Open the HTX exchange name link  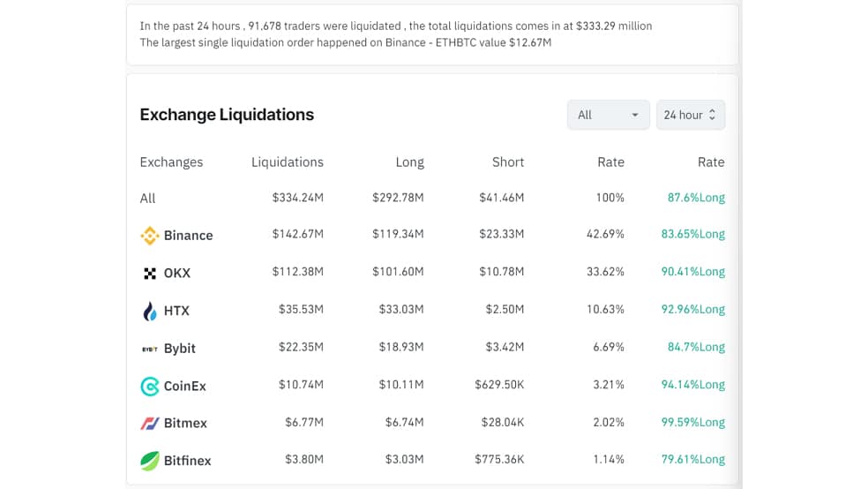click(176, 311)
